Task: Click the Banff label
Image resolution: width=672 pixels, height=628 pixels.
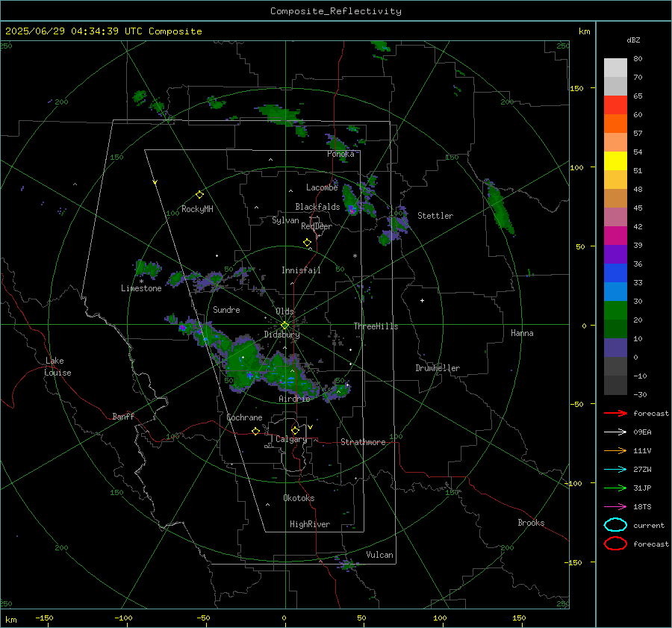Action: click(x=123, y=416)
